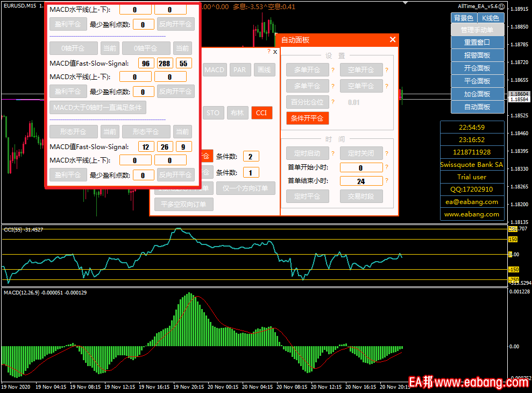
Task: Click the help icon beside 首单结束小时 field
Action: [x=386, y=181]
